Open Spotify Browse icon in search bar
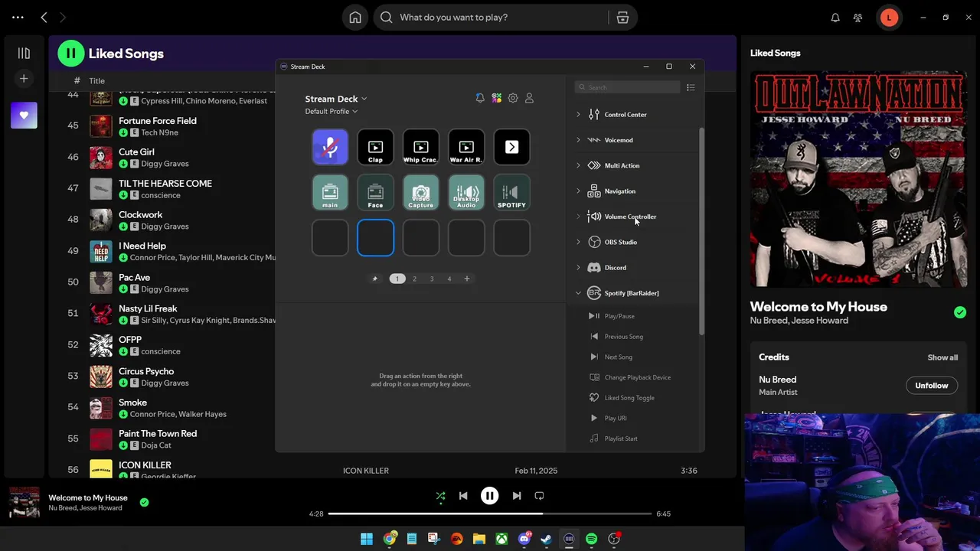The width and height of the screenshot is (980, 551). 622,17
